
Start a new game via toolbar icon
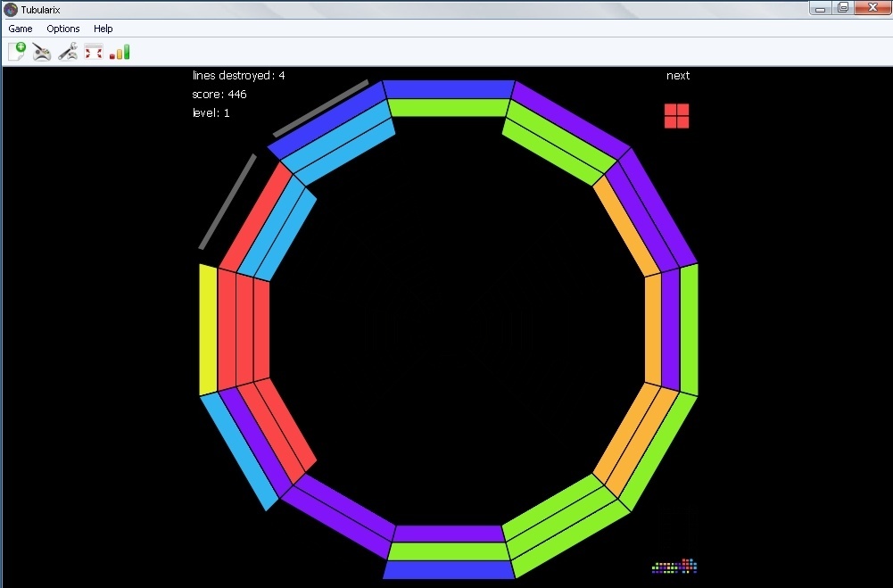(x=17, y=52)
